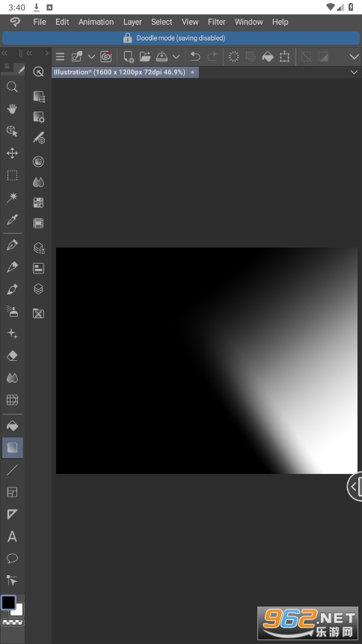Open a file with folder icon

pos(145,57)
